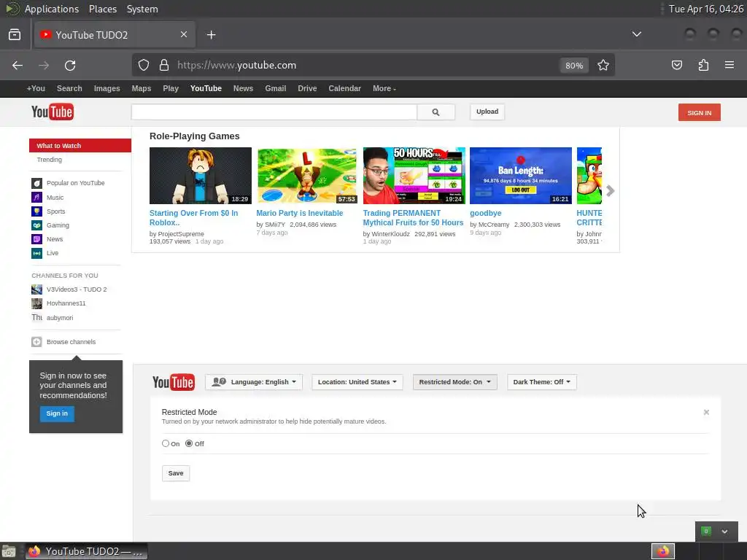The height and width of the screenshot is (560, 747).
Task: Open Popular on YouTube channel icon
Action: (x=36, y=183)
